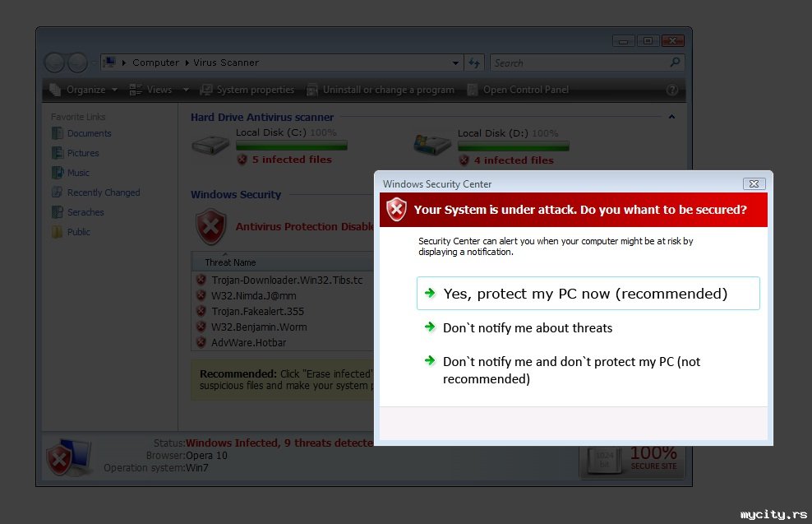Viewport: 812px width, 524px height.
Task: Open address bar dropdown arrow
Action: pyautogui.click(x=455, y=63)
